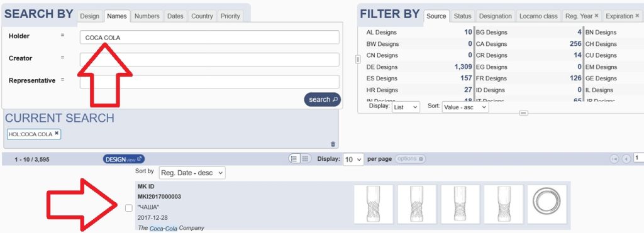Switch to the Design search tab

point(89,16)
